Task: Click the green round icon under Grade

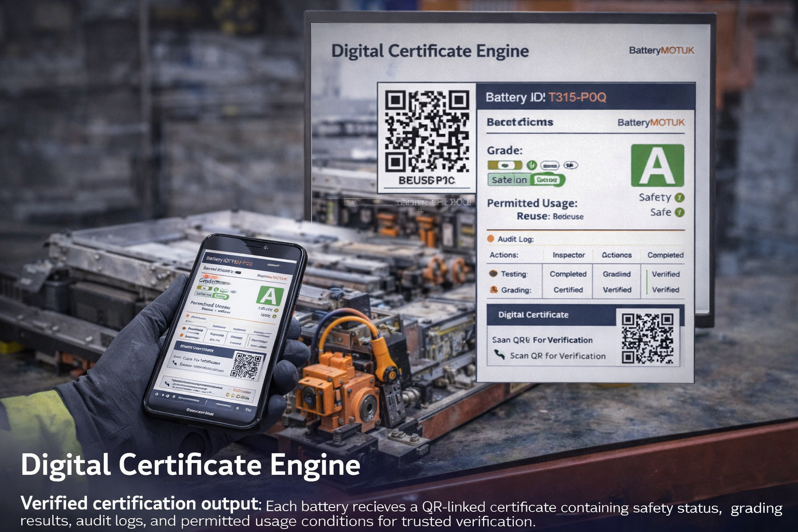Action: point(531,165)
